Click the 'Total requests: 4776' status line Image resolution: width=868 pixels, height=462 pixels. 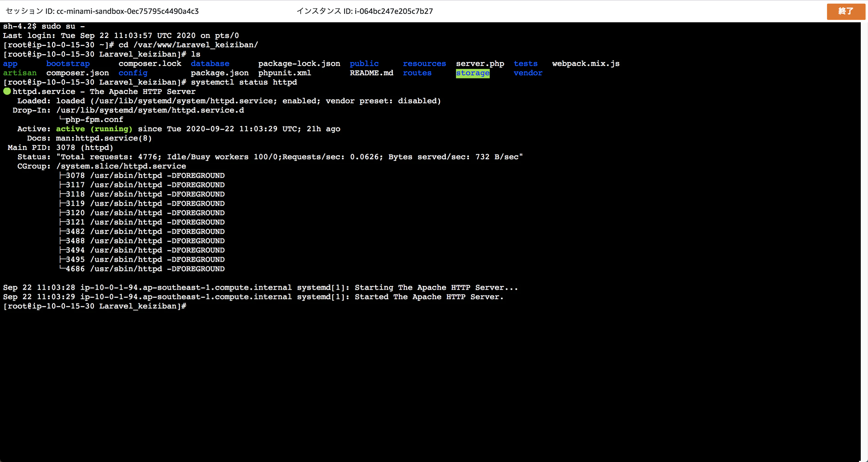tap(270, 157)
